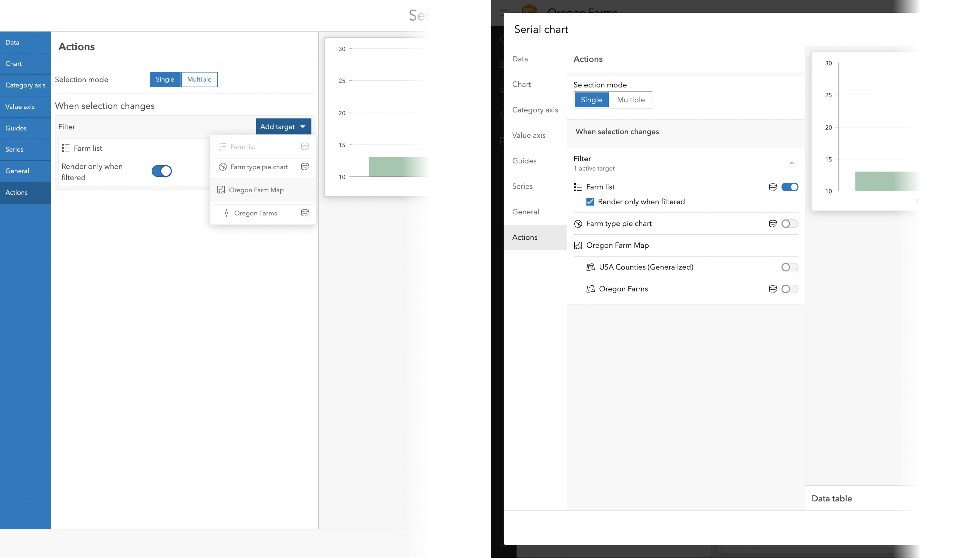Click the Oregon Farms layer icon in right panel
The height and width of the screenshot is (558, 980).
coord(590,289)
